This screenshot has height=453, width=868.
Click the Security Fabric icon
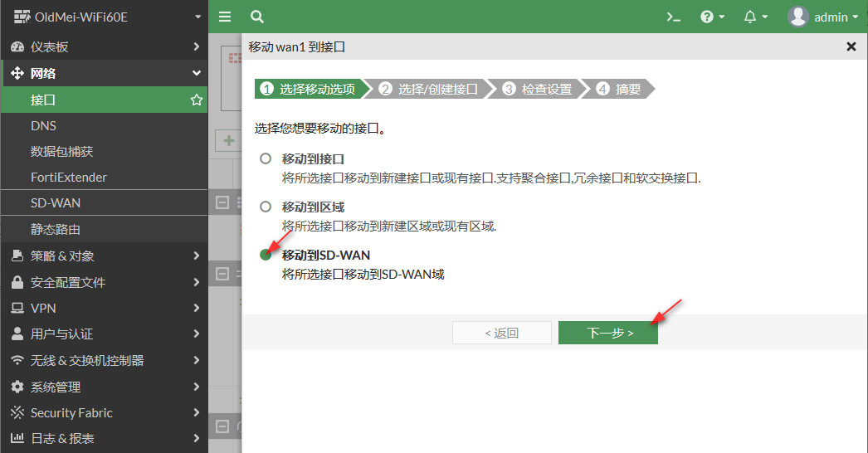tap(17, 412)
